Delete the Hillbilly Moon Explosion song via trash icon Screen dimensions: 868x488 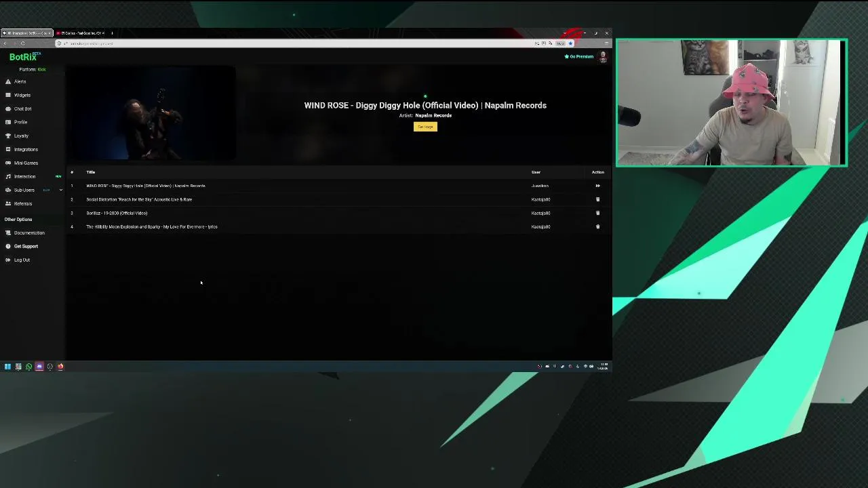click(597, 226)
